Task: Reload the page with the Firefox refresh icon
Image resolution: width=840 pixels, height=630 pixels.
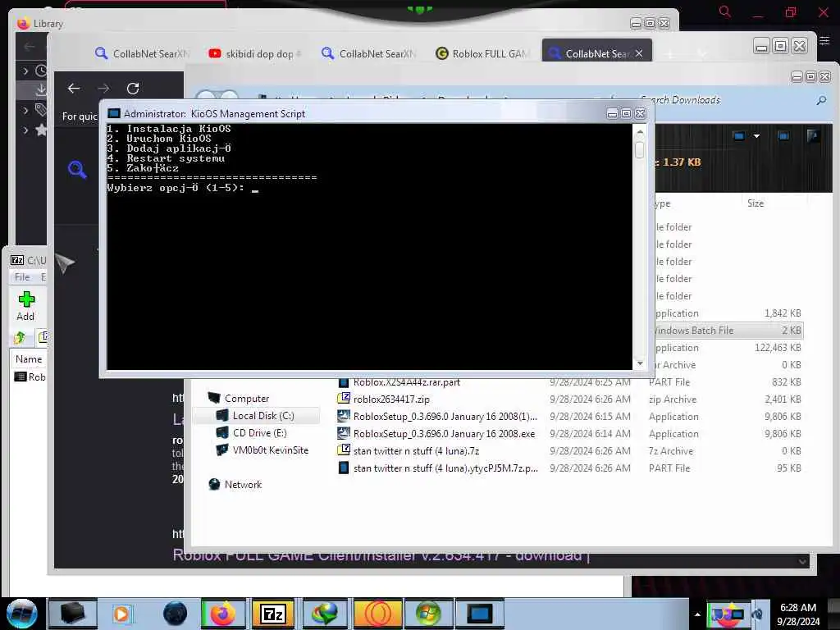Action: click(x=133, y=89)
